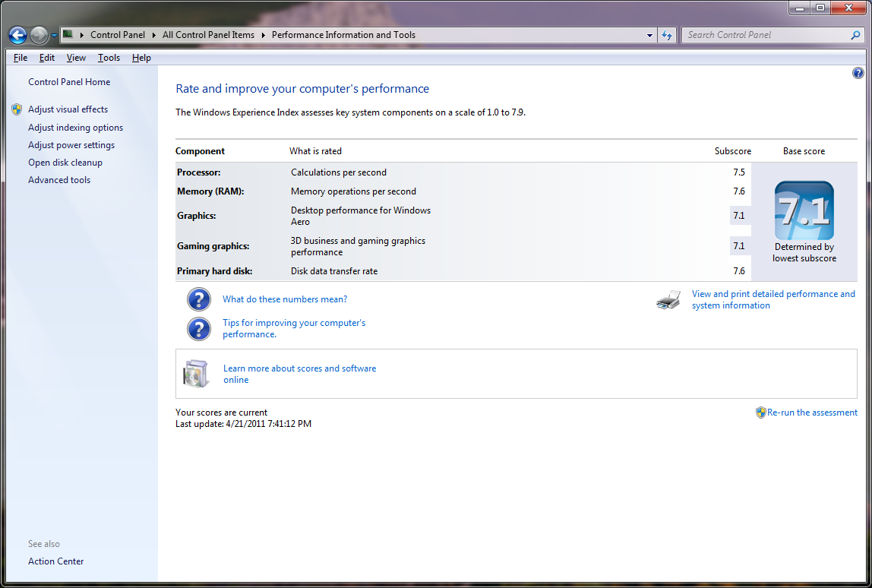Click the printer icon
872x588 pixels.
tap(668, 300)
